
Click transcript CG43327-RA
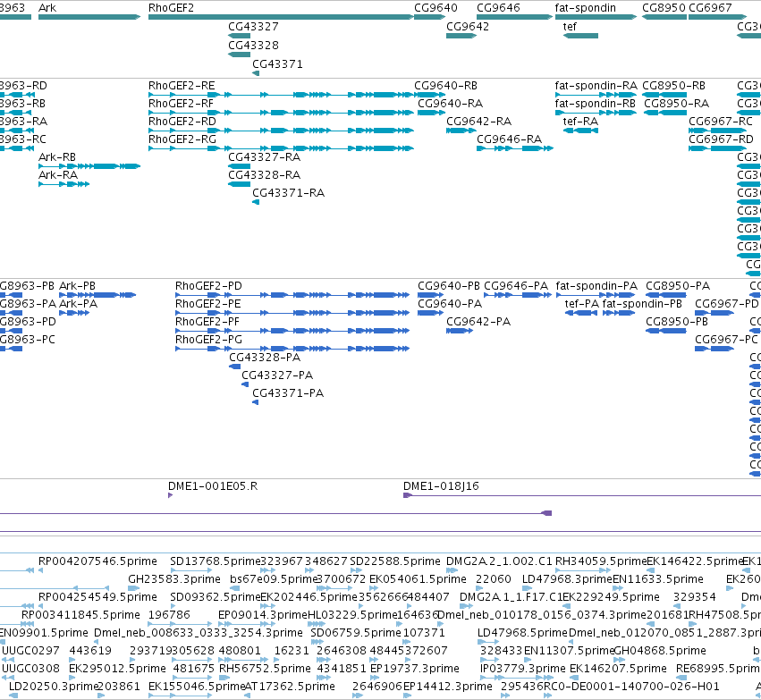[265, 157]
